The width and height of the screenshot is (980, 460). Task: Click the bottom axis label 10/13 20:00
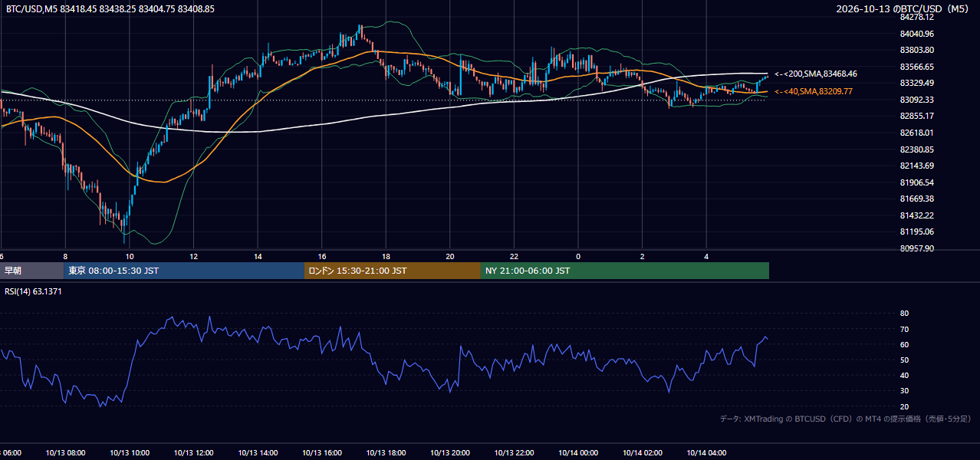(450, 452)
